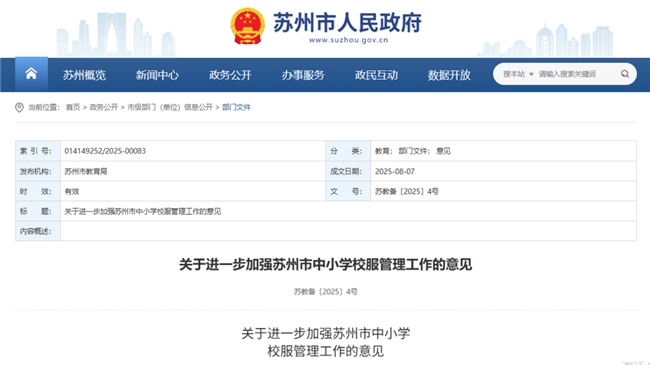
Task: Focus the search keyword input field
Action: click(577, 74)
